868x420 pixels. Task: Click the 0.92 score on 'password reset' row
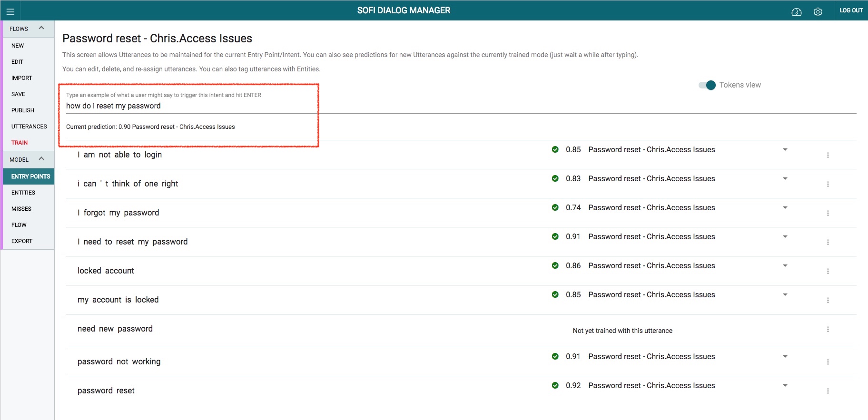pyautogui.click(x=573, y=385)
